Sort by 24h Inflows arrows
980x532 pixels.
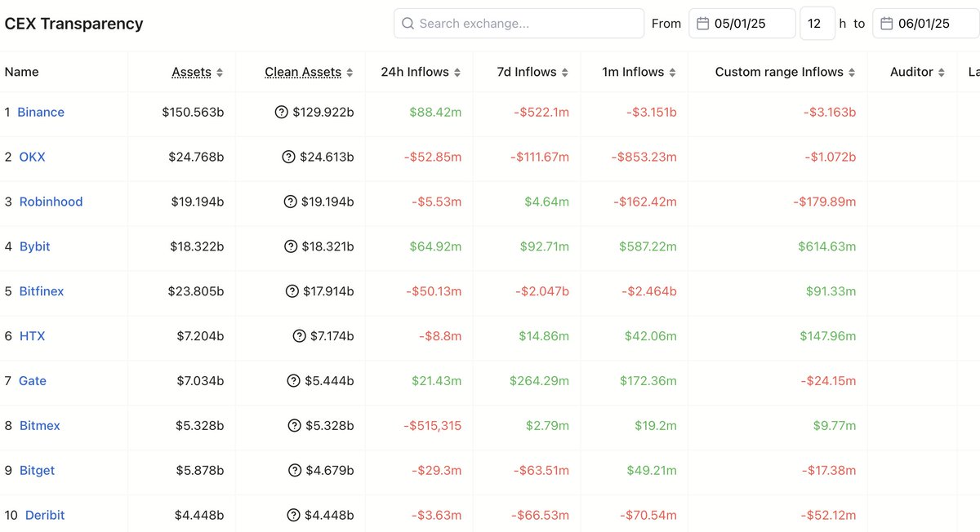click(x=457, y=73)
